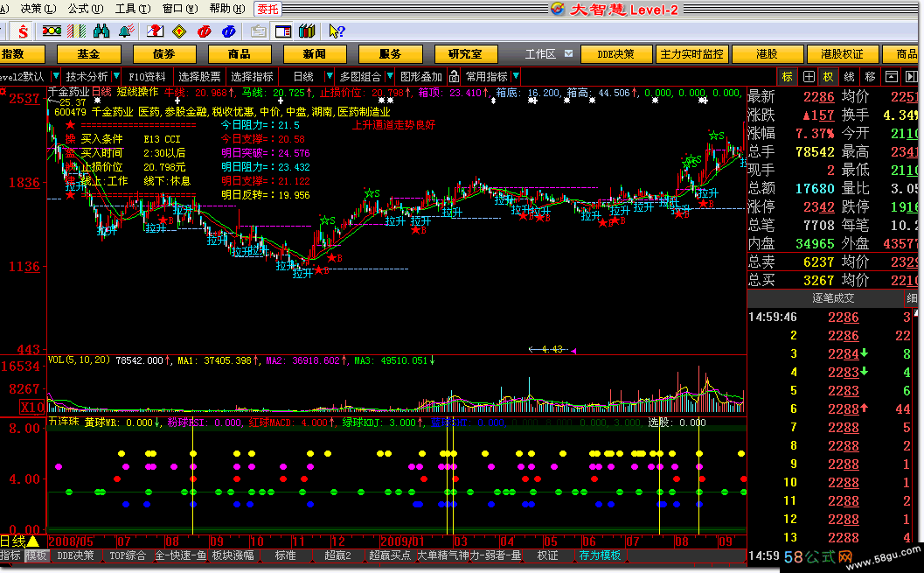Open the books library toolbar icon
Viewport: 924px width, 573px height.
tap(307, 31)
